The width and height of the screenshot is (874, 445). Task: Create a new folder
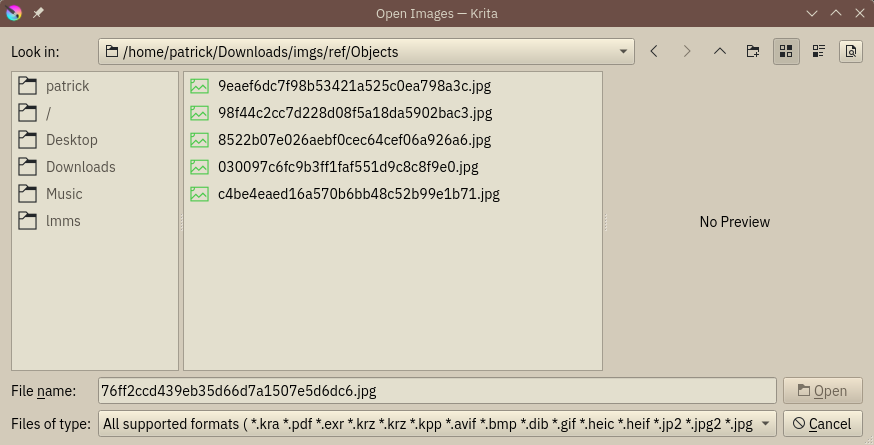pyautogui.click(x=753, y=52)
